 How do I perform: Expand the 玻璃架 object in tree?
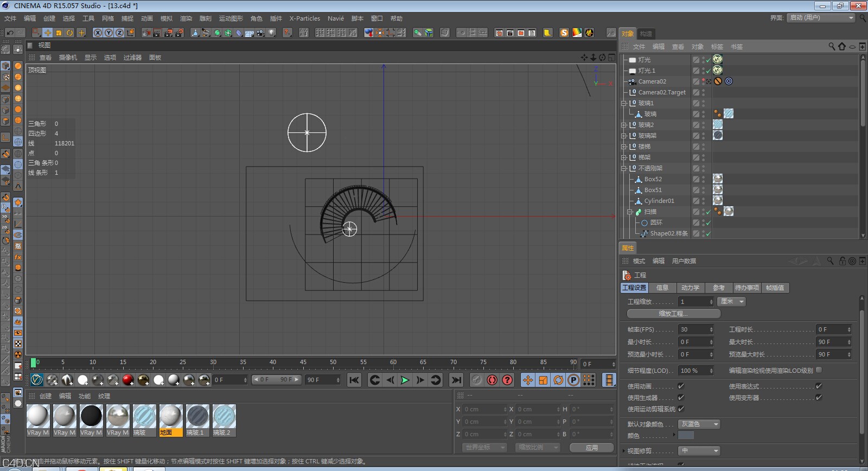[624, 136]
